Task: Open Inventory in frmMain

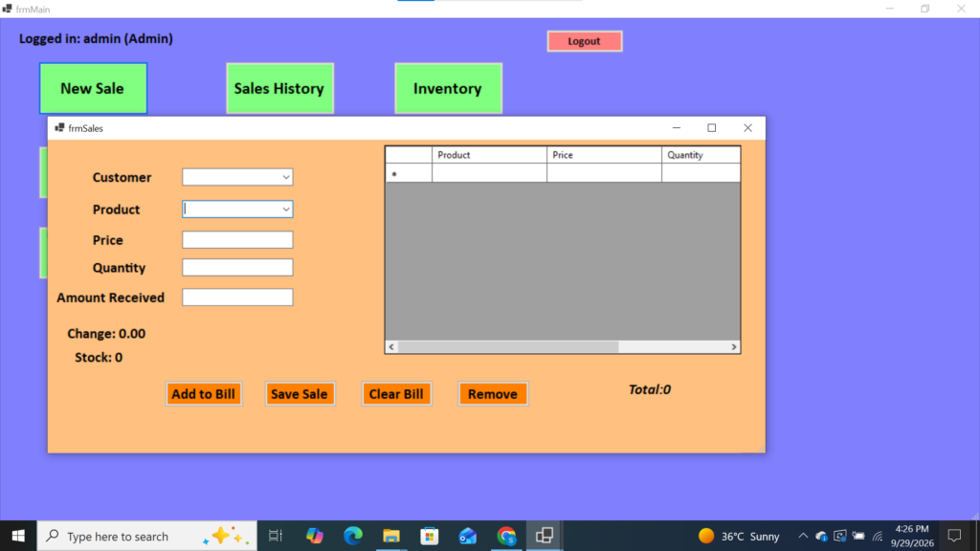Action: [x=448, y=89]
